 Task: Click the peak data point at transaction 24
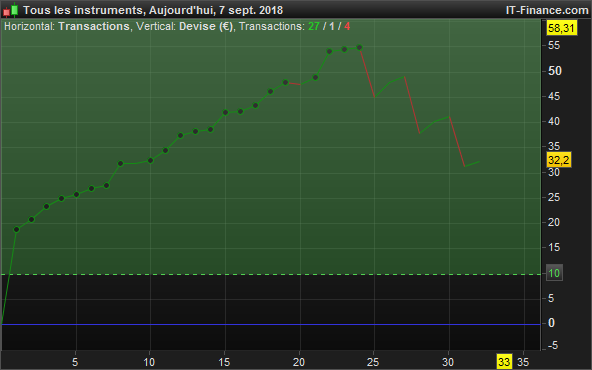pyautogui.click(x=359, y=48)
